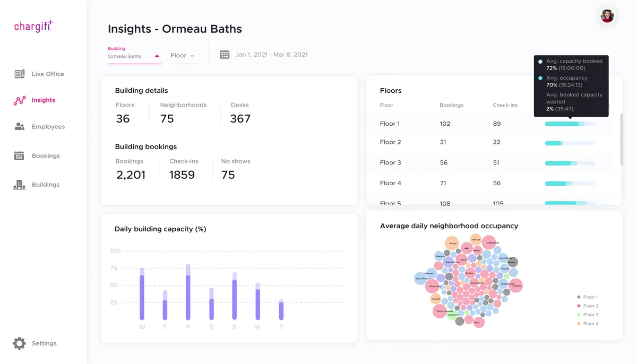Open the Bookings calendar icon
Image resolution: width=637 pixels, height=364 pixels.
[19, 156]
